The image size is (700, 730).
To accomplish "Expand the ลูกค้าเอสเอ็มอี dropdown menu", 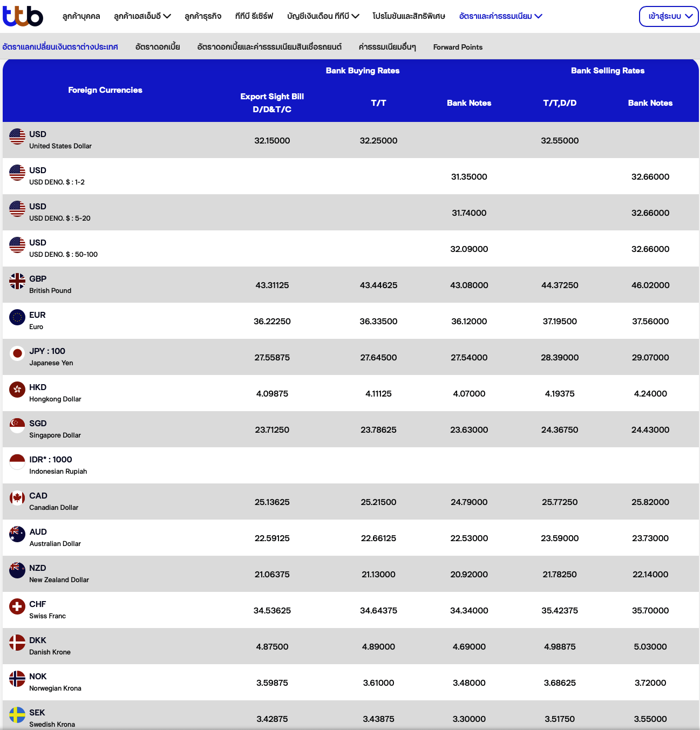I will [x=142, y=16].
